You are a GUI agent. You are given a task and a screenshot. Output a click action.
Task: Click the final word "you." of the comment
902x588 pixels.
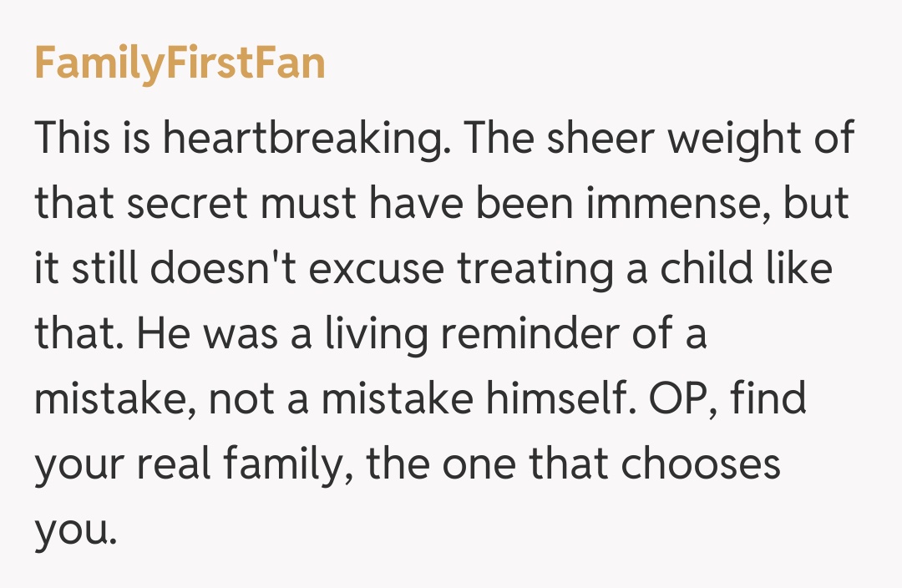[x=73, y=530]
